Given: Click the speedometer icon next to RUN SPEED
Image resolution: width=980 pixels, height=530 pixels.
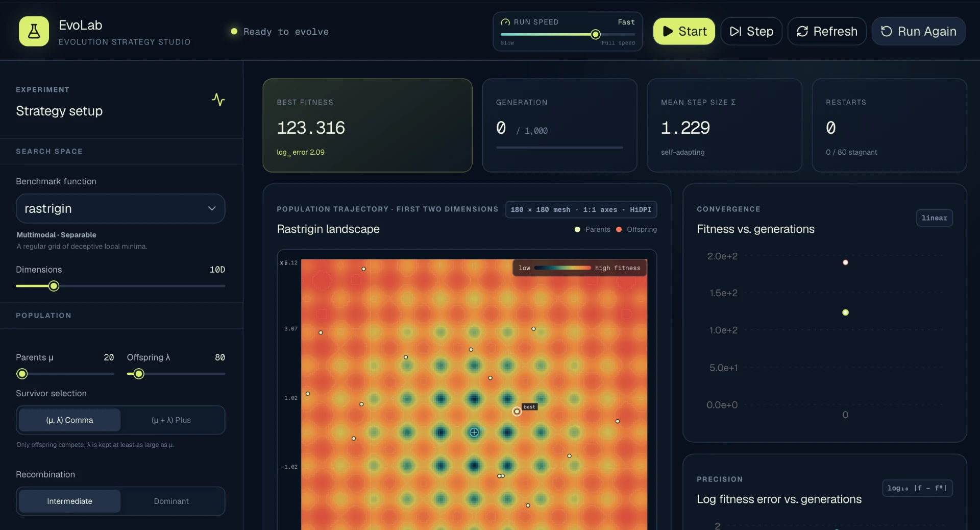Looking at the screenshot, I should click(505, 22).
